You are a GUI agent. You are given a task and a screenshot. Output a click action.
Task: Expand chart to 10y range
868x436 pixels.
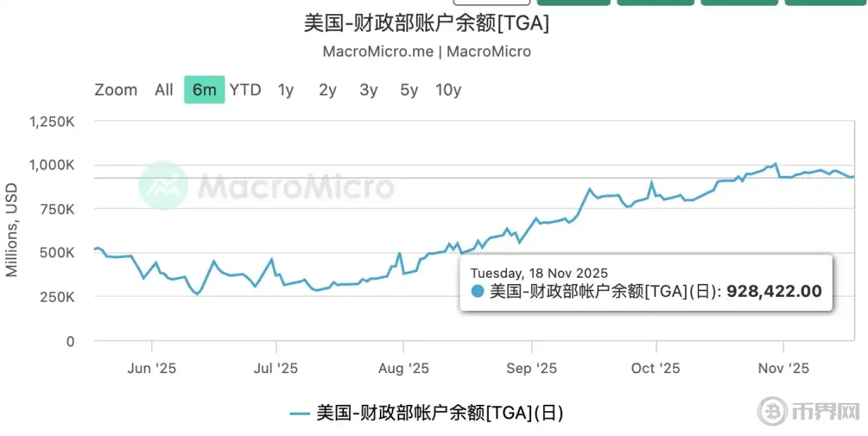pyautogui.click(x=448, y=90)
